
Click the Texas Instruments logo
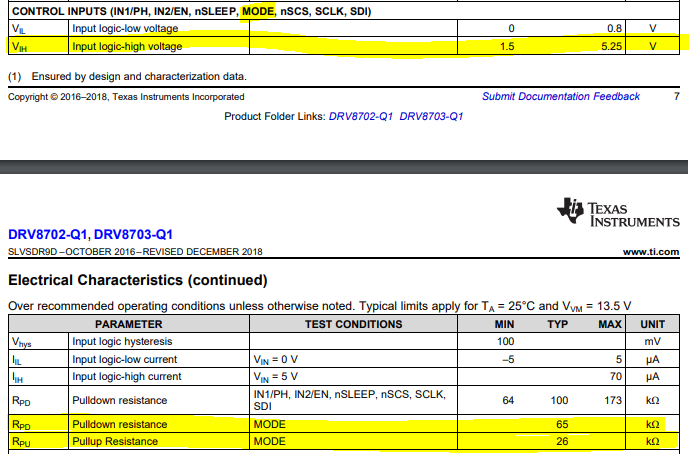pos(618,212)
